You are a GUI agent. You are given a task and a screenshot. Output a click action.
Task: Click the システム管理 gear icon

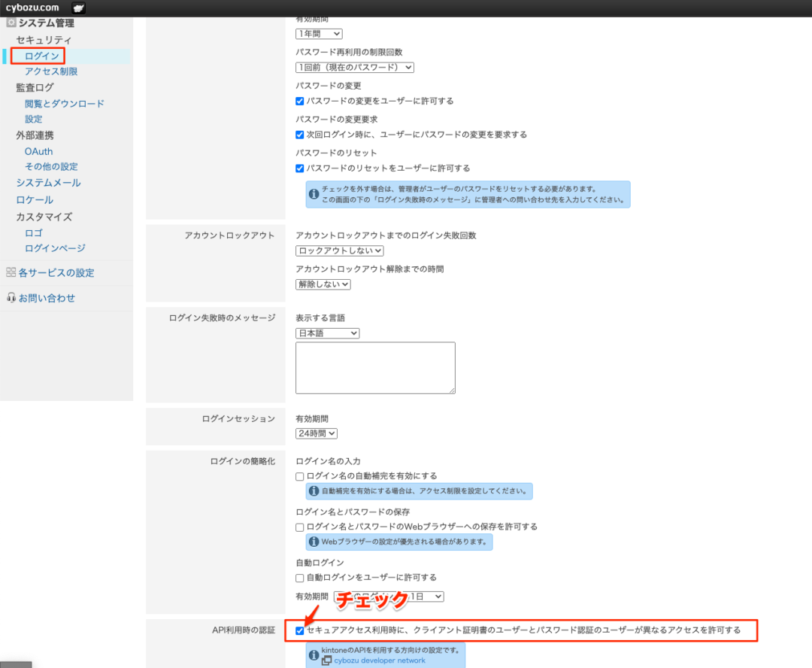point(11,23)
